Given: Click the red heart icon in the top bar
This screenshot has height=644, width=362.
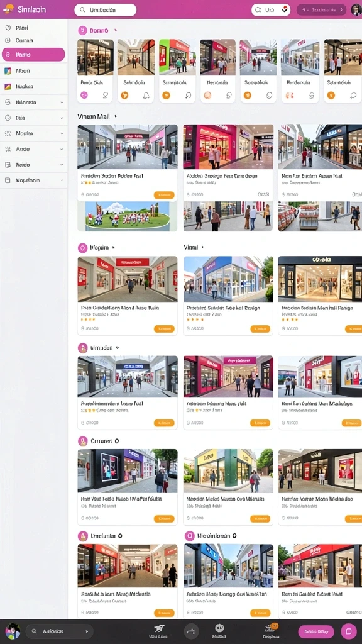Looking at the screenshot, I should coord(284,9).
